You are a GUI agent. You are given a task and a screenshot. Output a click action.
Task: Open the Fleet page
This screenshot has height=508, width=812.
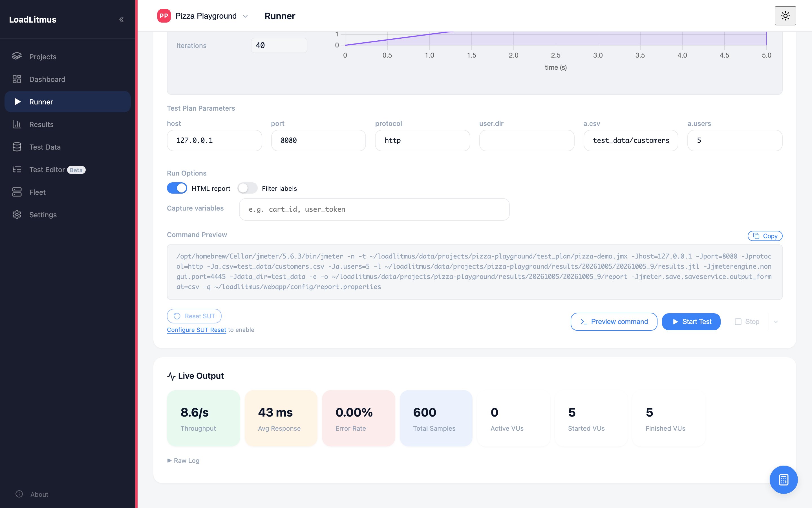point(67,192)
